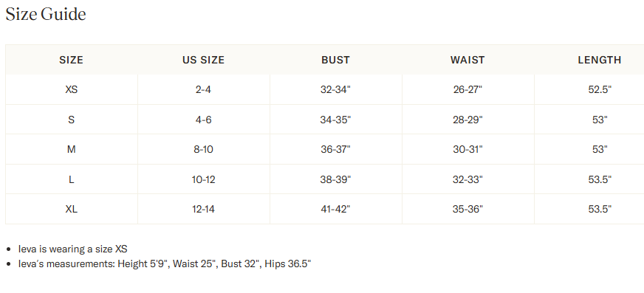Click the 35-36" waist value
The height and width of the screenshot is (293, 644).
tap(467, 210)
